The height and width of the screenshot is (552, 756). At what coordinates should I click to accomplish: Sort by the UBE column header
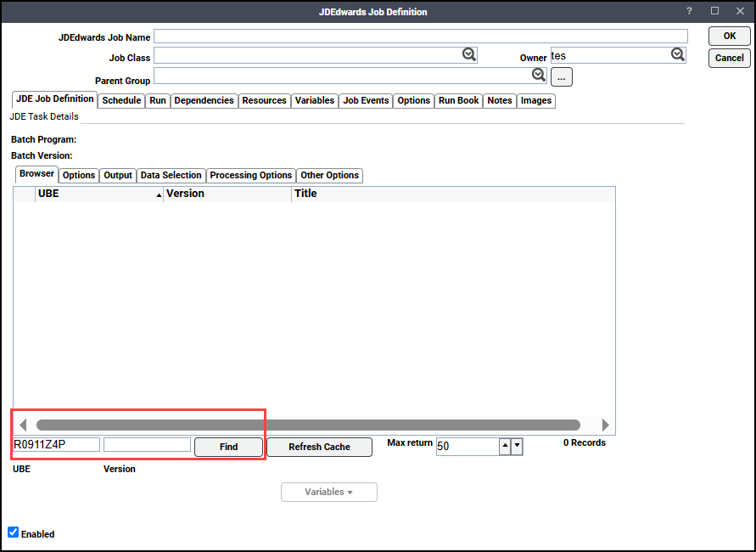click(x=98, y=194)
